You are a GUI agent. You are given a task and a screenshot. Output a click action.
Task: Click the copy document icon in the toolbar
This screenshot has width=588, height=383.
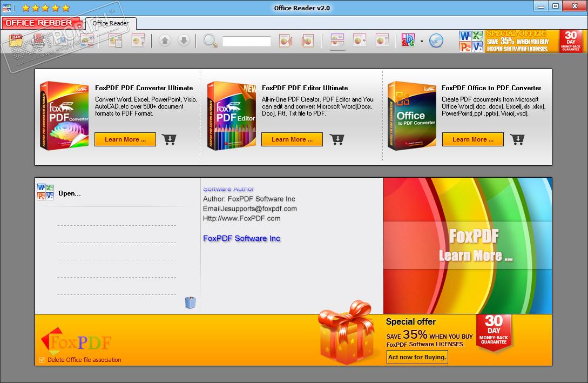click(115, 41)
